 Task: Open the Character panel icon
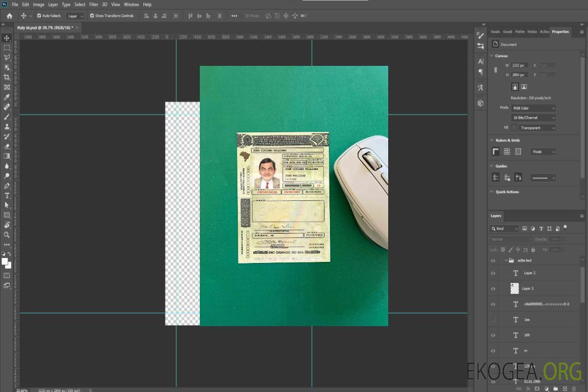click(x=481, y=62)
